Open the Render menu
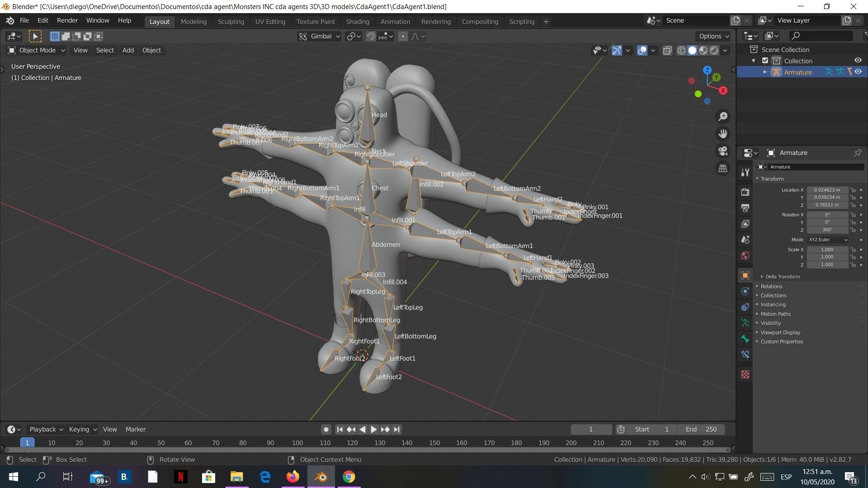Screen dimensions: 868x488 pyautogui.click(x=67, y=20)
